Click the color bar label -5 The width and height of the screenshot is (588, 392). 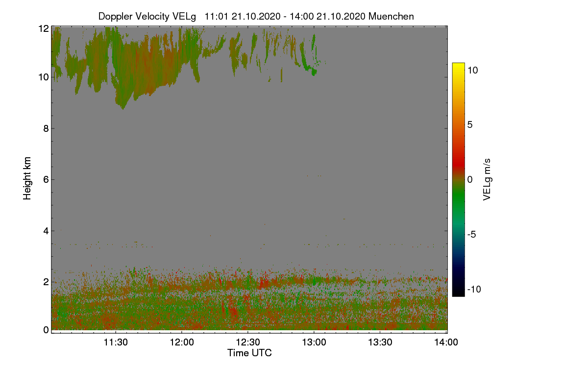tap(471, 234)
